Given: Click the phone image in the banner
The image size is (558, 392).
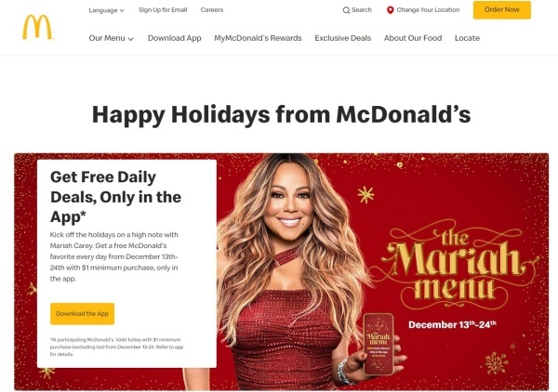Looking at the screenshot, I should point(379,344).
